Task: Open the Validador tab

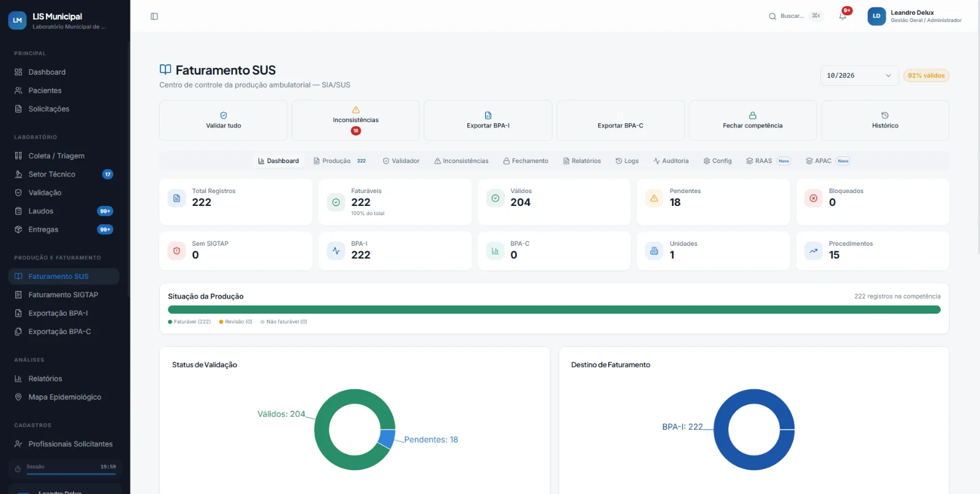Action: click(401, 161)
